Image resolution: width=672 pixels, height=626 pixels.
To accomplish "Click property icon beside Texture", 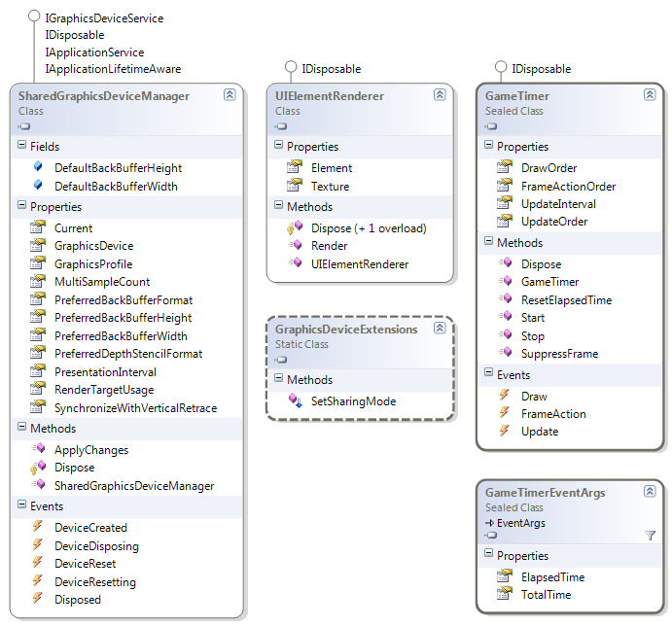I will [x=295, y=185].
